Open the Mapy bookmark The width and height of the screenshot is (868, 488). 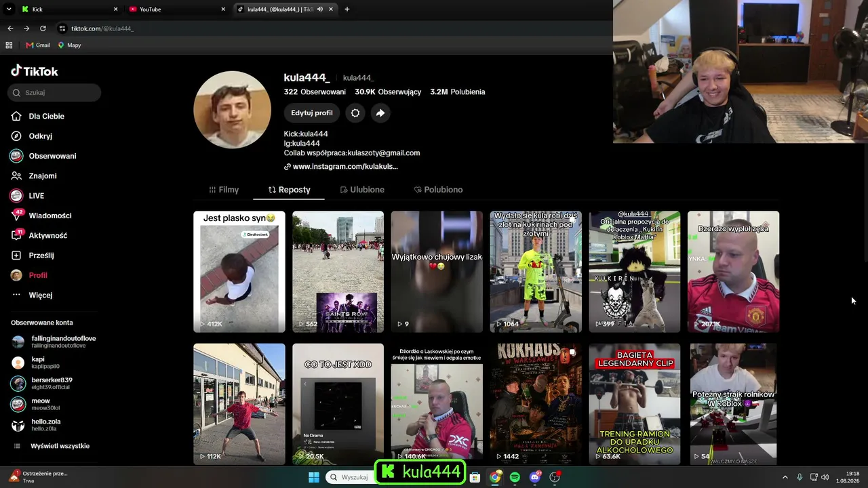pyautogui.click(x=69, y=45)
